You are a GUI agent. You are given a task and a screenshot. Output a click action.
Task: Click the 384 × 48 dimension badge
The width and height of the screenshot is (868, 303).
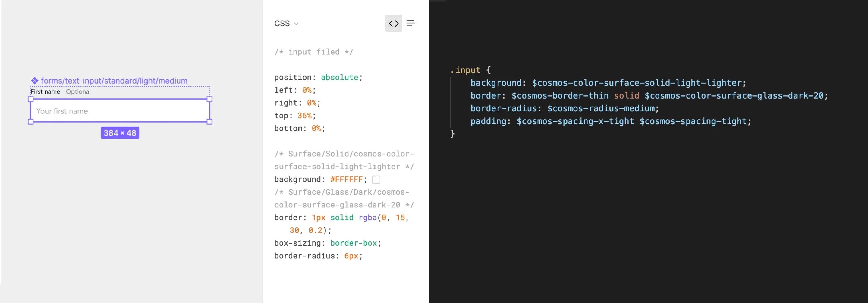(x=120, y=133)
